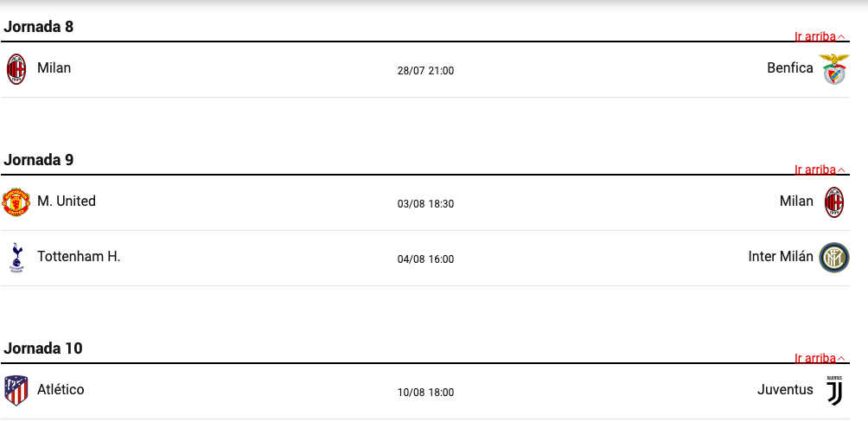
Task: Open the 03/08 18:30 match details
Action: tap(425, 204)
